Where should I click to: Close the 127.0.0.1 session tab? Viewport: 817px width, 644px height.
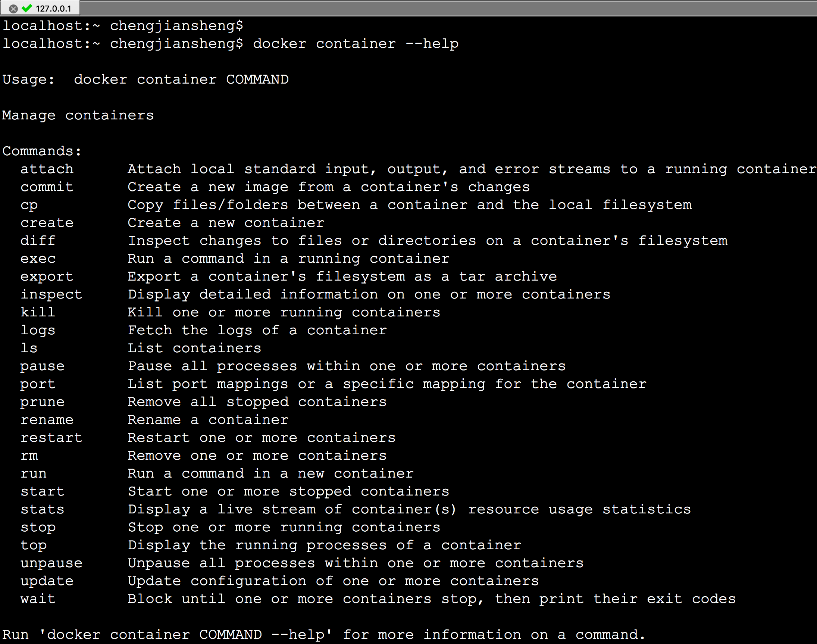point(13,9)
